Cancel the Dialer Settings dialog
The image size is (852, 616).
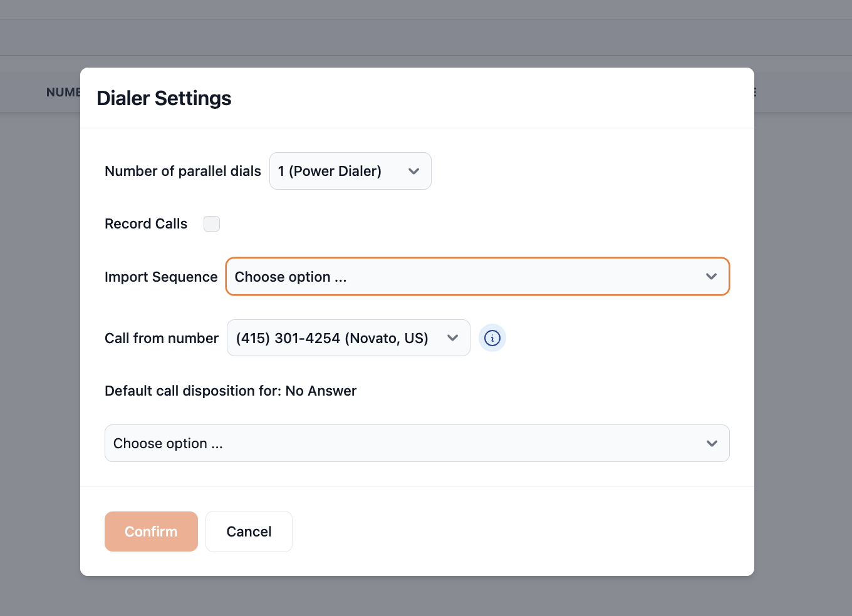(x=249, y=531)
